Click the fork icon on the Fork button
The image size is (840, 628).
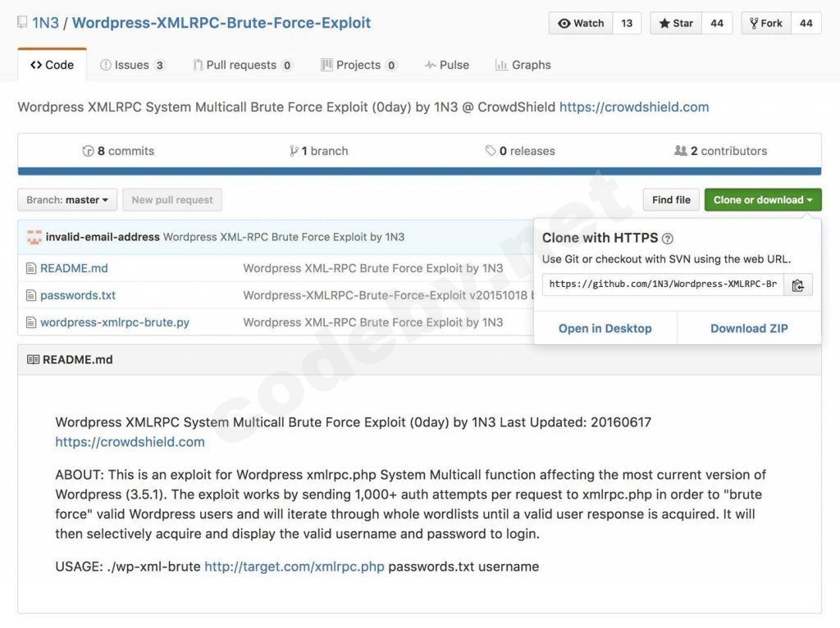(754, 23)
